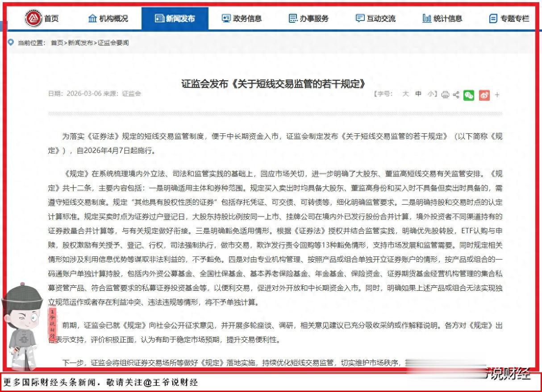Click the source text 来源：证监会
Viewport: 542px width, 392px height.
coord(122,94)
